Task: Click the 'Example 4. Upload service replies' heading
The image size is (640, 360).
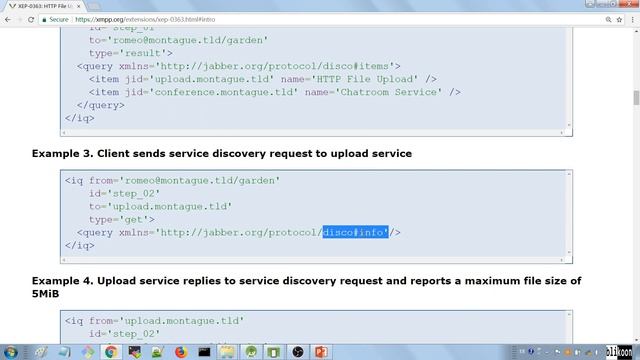Action: [307, 287]
